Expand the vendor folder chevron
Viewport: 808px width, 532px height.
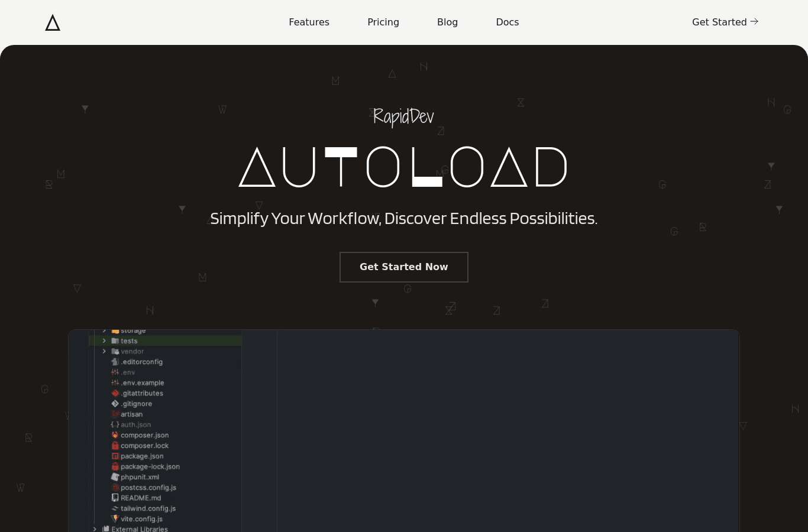(104, 351)
